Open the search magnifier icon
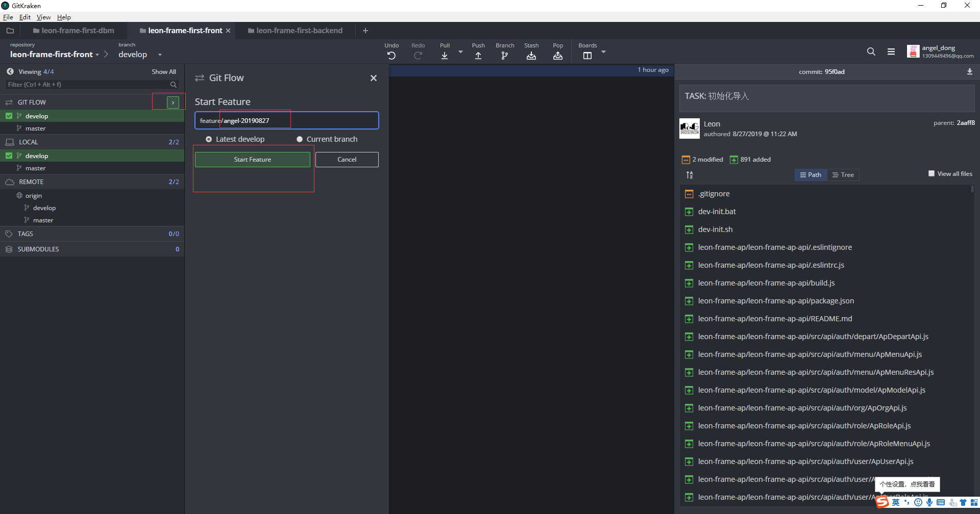Image resolution: width=980 pixels, height=514 pixels. 871,52
